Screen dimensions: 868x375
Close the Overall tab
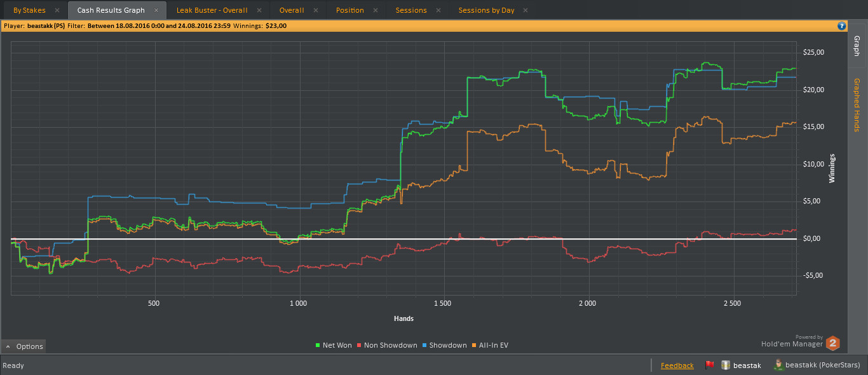tap(316, 10)
